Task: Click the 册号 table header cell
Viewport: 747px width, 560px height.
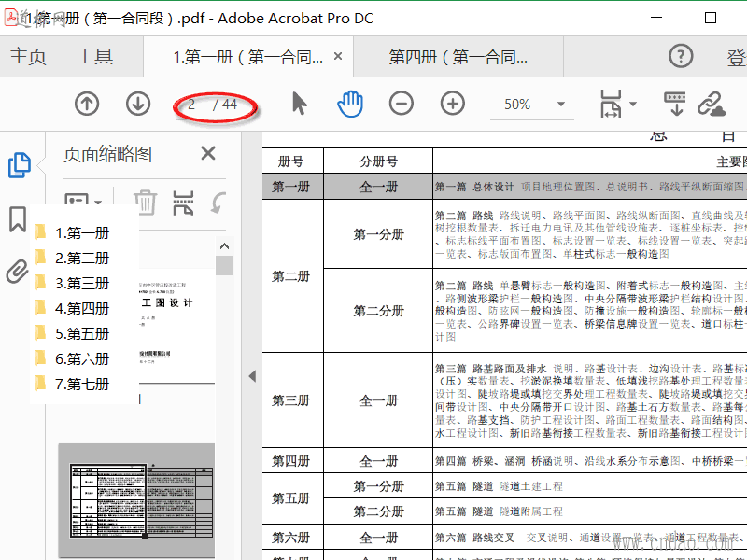Action: pos(292,161)
